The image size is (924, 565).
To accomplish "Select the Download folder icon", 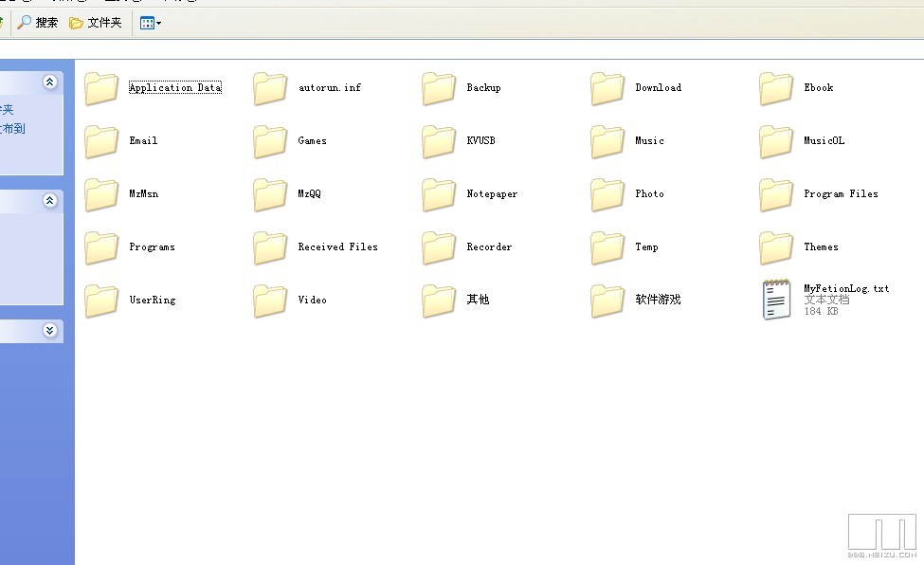I will pyautogui.click(x=607, y=88).
